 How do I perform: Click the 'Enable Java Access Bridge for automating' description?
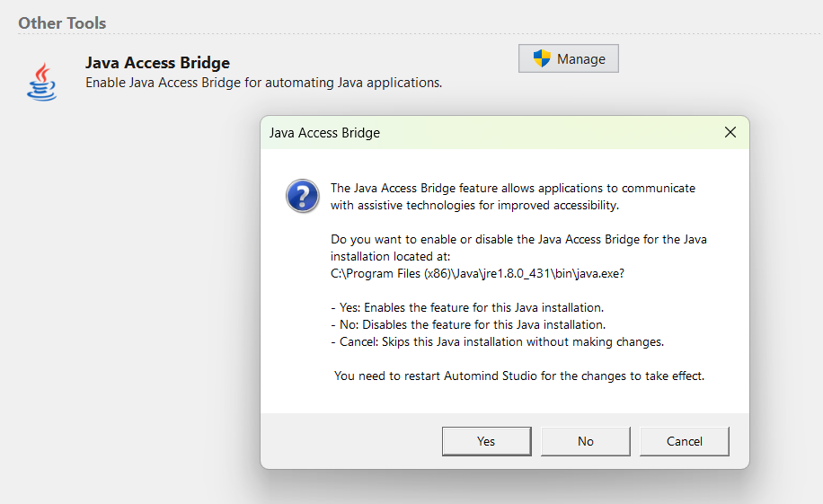263,83
